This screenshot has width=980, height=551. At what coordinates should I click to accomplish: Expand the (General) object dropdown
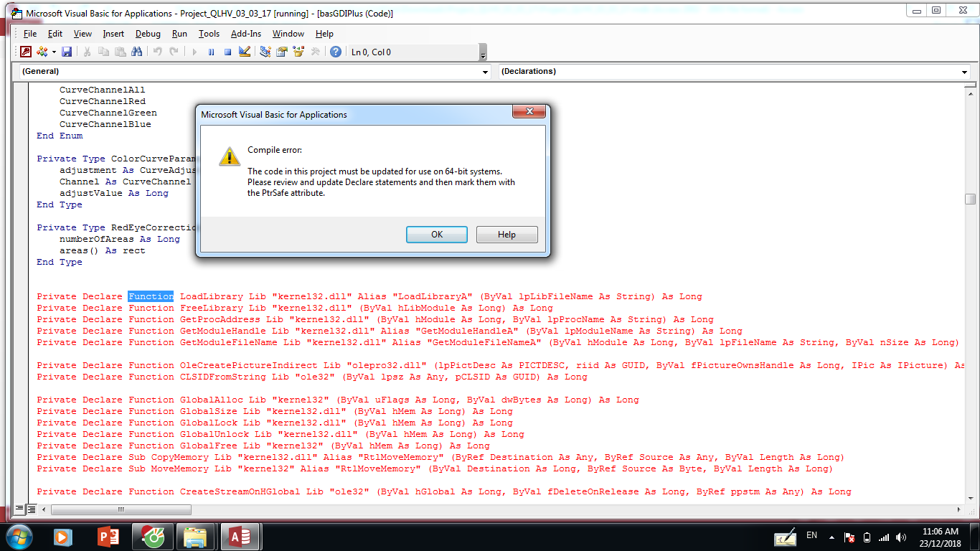pyautogui.click(x=485, y=72)
